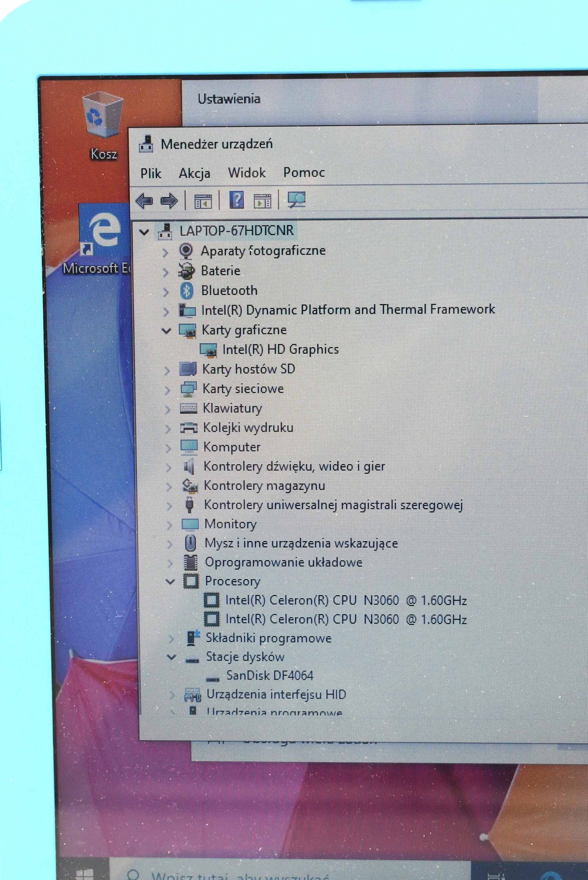588x880 pixels.
Task: Expand the Klawiatury category
Action: pos(168,409)
